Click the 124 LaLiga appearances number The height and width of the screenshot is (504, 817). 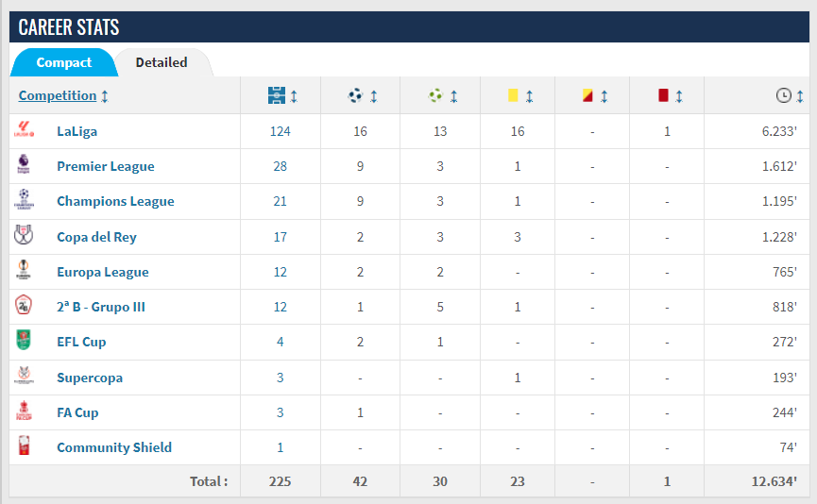coord(280,131)
